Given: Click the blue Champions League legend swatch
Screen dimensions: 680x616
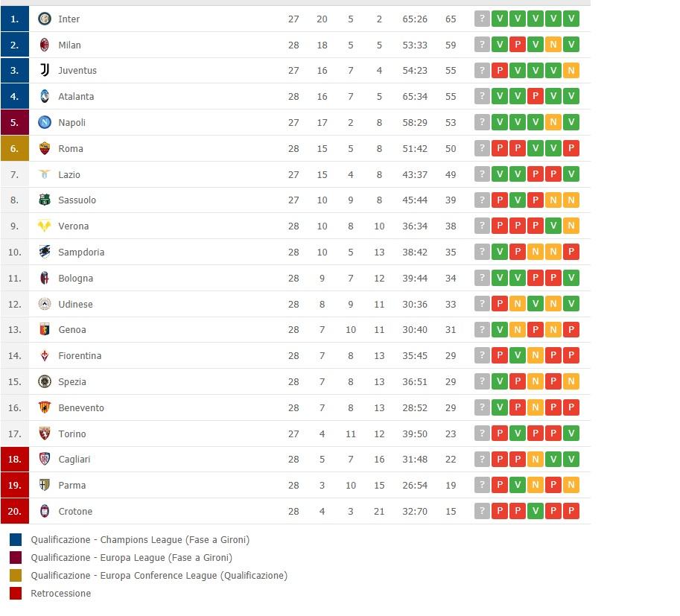Looking at the screenshot, I should click(15, 539).
